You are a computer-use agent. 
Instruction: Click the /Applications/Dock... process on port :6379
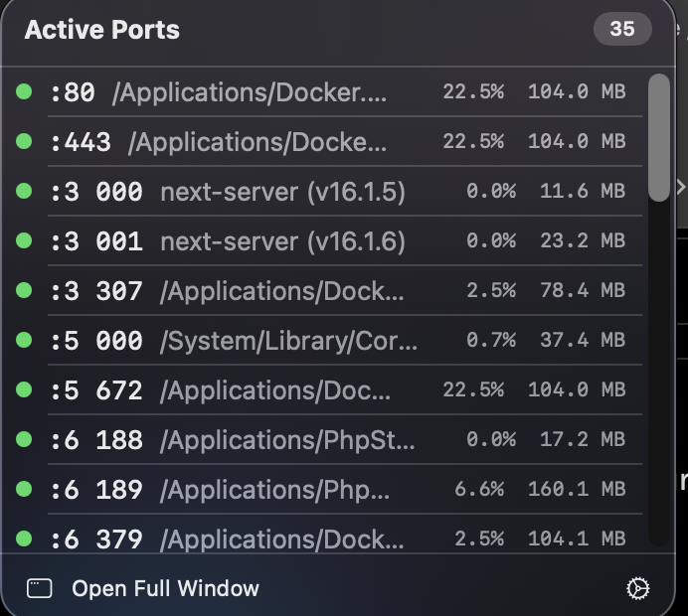pyautogui.click(x=281, y=539)
